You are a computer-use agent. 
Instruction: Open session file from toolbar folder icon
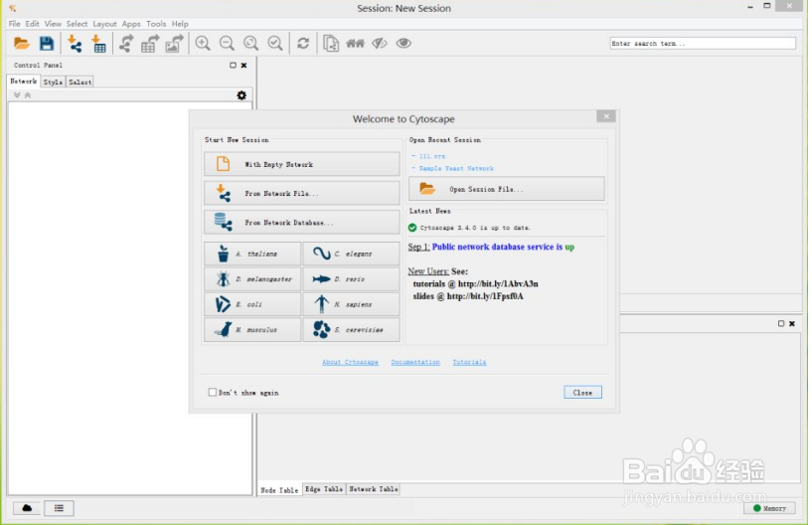point(21,44)
